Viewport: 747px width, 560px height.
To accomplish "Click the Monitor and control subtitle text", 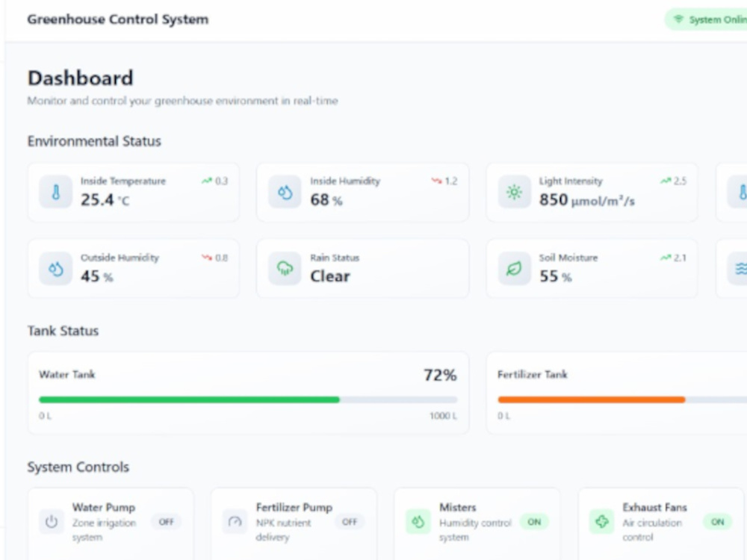I will pyautogui.click(x=182, y=101).
